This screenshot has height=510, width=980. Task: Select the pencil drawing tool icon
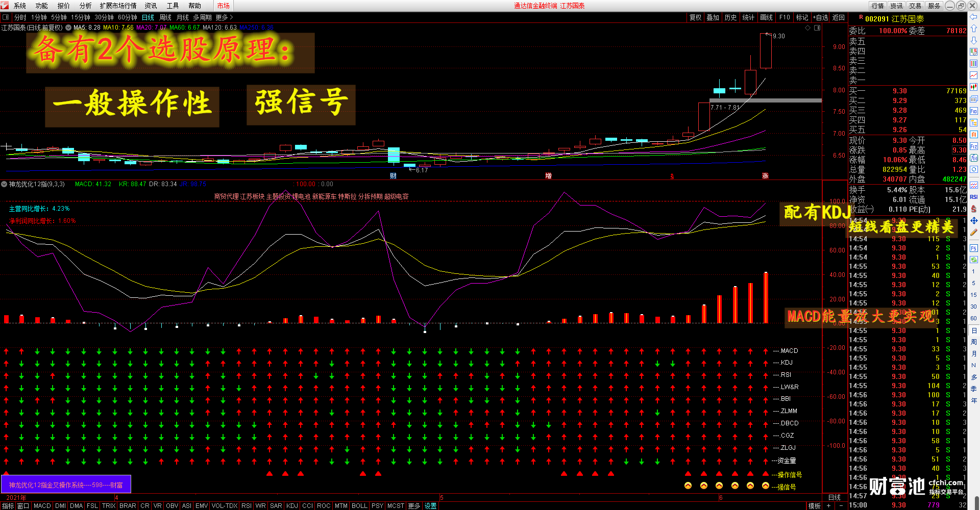tap(973, 232)
